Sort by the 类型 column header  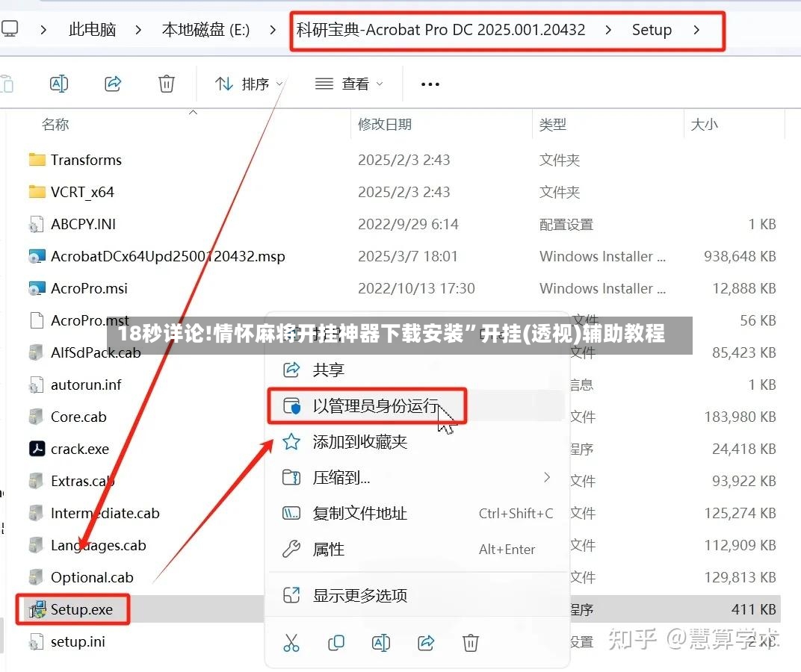[553, 124]
